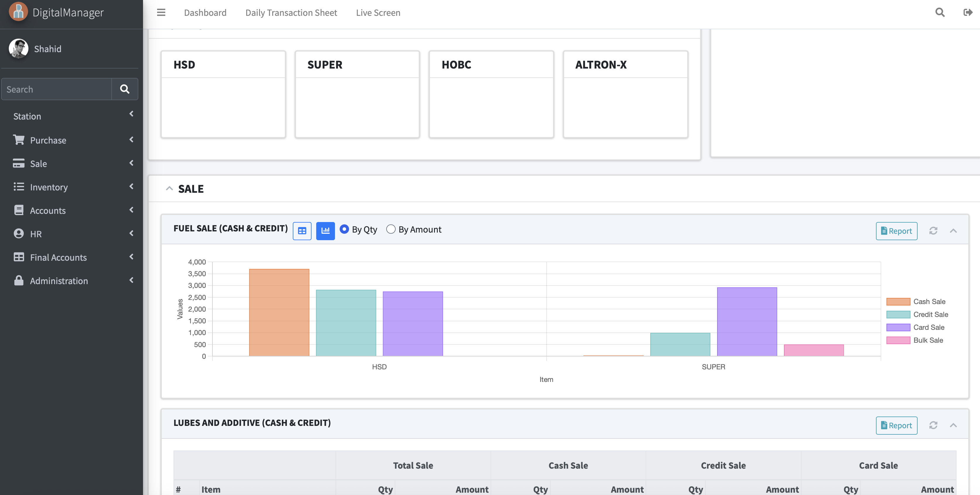
Task: Select the table view icon in Fuel Sale panel
Action: click(x=302, y=231)
